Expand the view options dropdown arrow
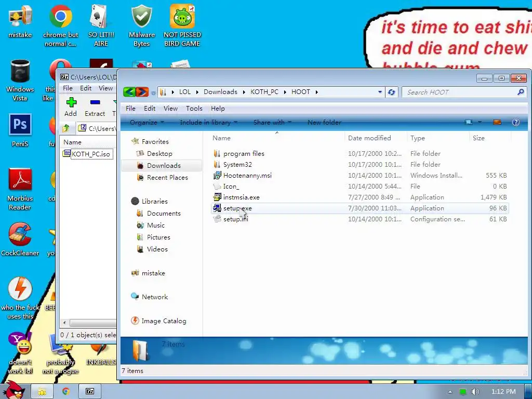Viewport: 532px width, 399px height. click(480, 122)
